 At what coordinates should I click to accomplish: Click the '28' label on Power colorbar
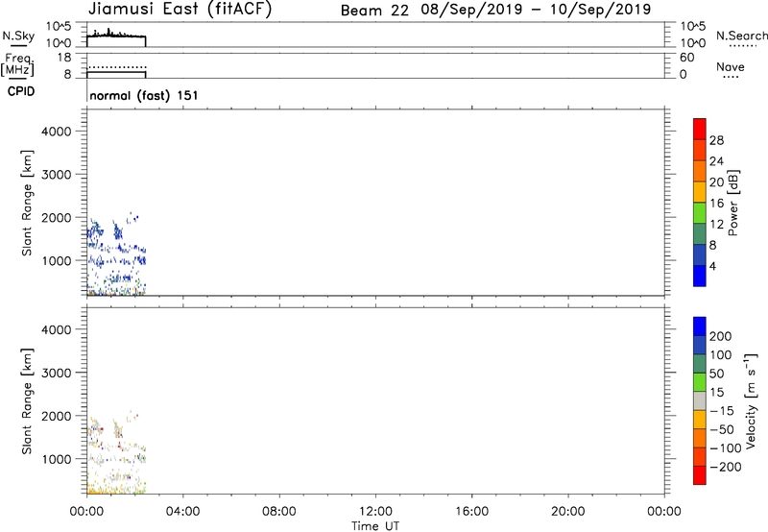(716, 140)
